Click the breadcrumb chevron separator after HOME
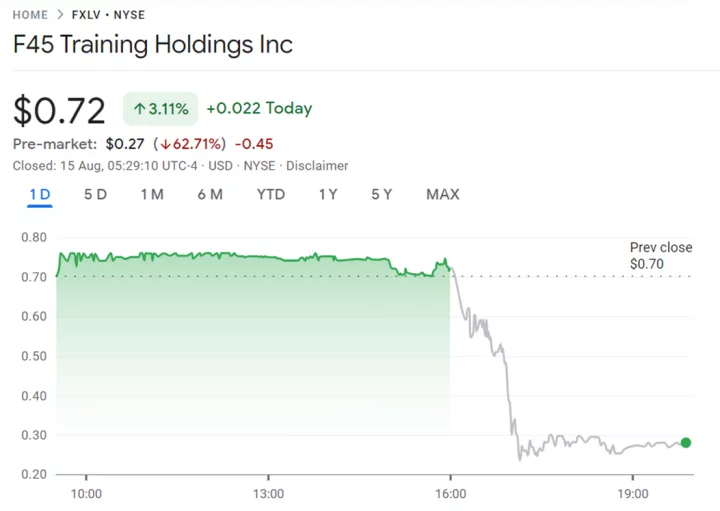This screenshot has height=511, width=720. [61, 15]
